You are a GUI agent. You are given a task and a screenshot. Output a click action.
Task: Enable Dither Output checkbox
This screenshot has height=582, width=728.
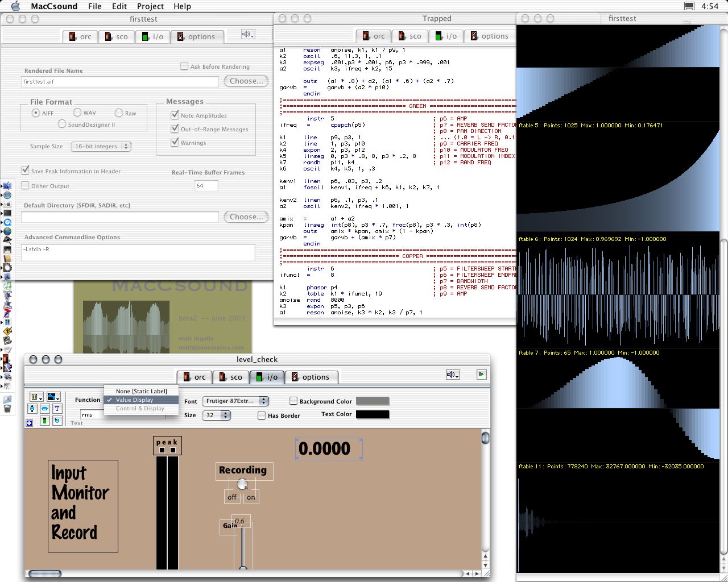(x=25, y=185)
